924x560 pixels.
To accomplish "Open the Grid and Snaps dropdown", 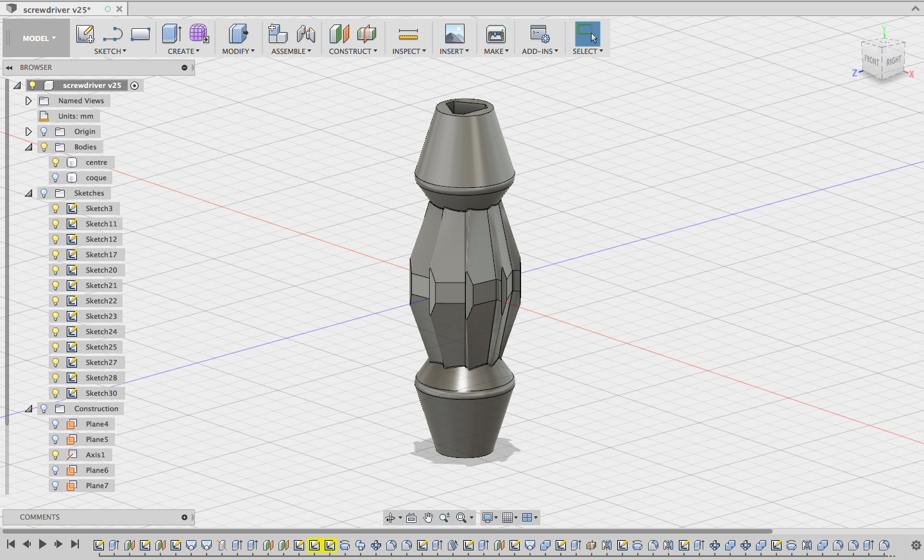I will pyautogui.click(x=510, y=518).
